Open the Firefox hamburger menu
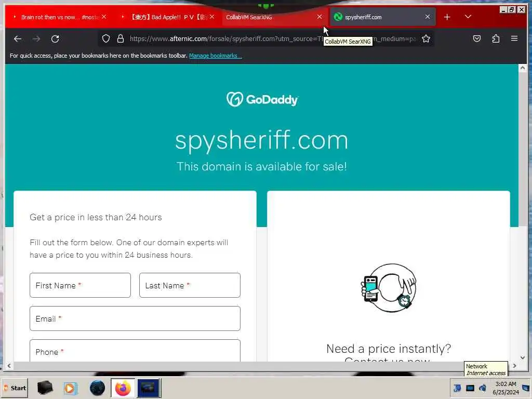The width and height of the screenshot is (532, 399). [x=514, y=38]
